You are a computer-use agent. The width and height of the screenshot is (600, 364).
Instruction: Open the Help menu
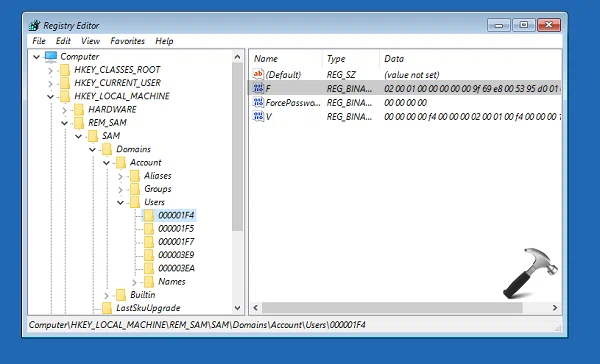(x=164, y=41)
